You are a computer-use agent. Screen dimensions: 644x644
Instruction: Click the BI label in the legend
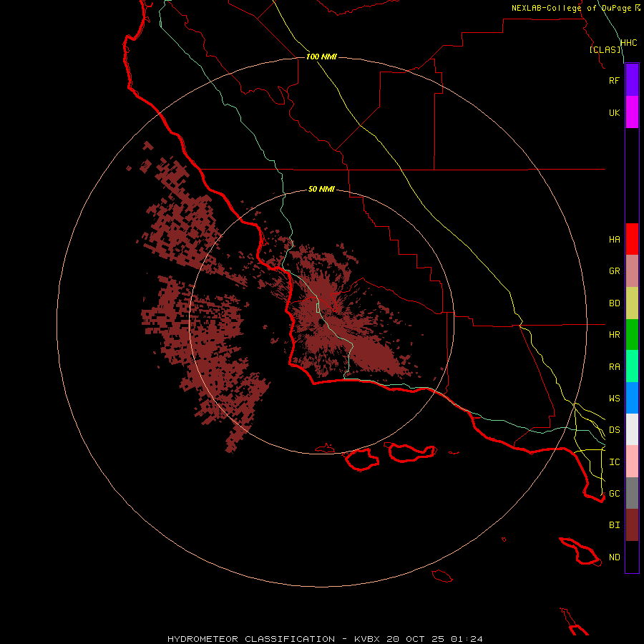click(x=614, y=525)
